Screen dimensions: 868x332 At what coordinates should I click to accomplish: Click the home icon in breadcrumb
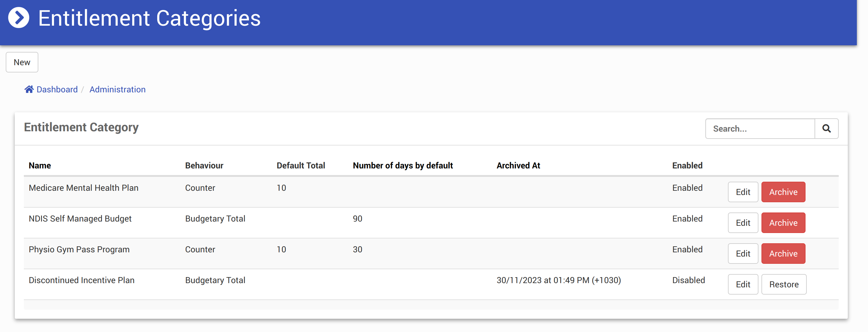[29, 89]
